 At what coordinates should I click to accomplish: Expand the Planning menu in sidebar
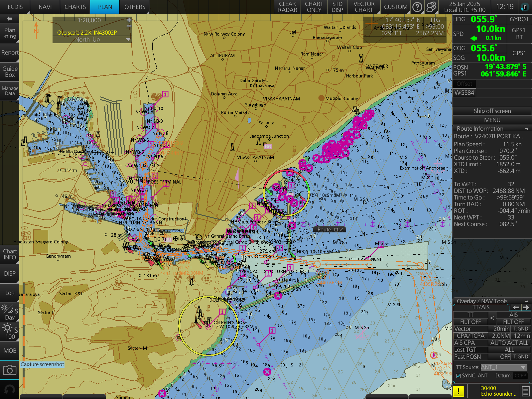point(9,33)
